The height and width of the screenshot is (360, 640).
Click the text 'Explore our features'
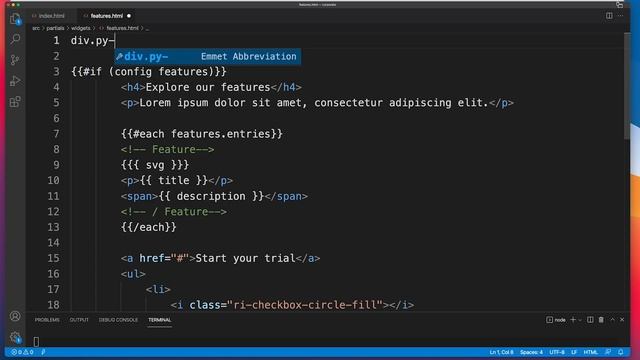pyautogui.click(x=208, y=87)
